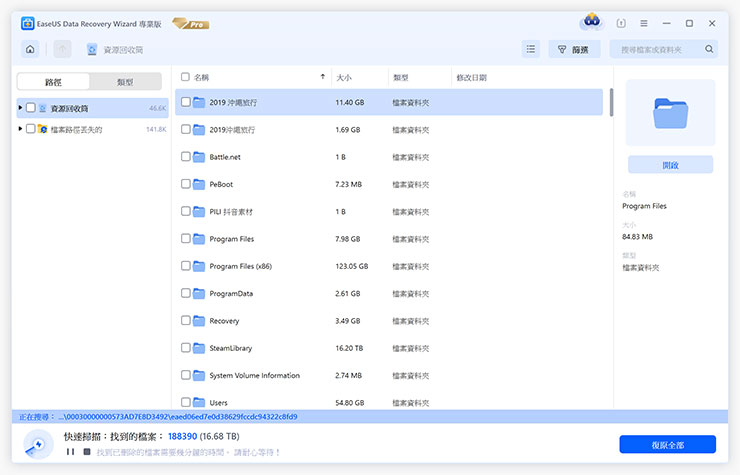This screenshot has width=740, height=475.
Task: Tick the SteamLibrary folder checkbox
Action: tap(185, 348)
